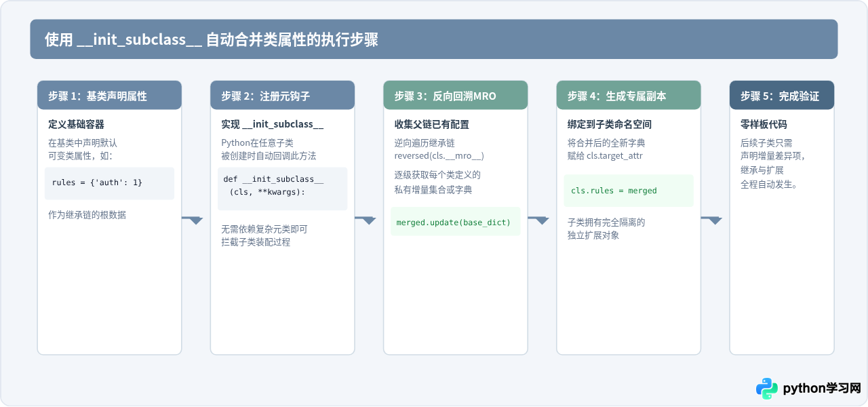Click the text "后续子类只需"
The width and height of the screenshot is (868, 407).
point(766,143)
